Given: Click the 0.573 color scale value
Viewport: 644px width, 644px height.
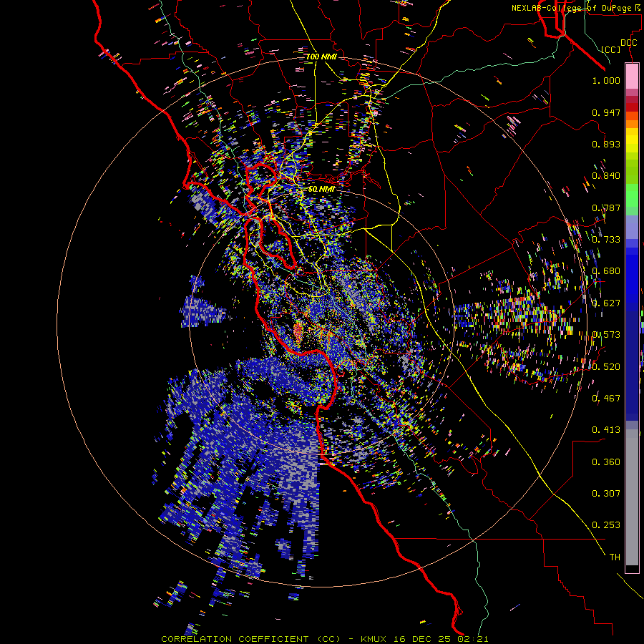Looking at the screenshot, I should (x=606, y=335).
